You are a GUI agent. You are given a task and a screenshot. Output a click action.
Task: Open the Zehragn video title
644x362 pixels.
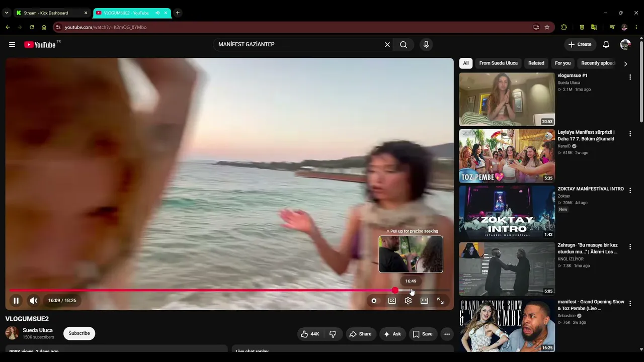pos(588,248)
